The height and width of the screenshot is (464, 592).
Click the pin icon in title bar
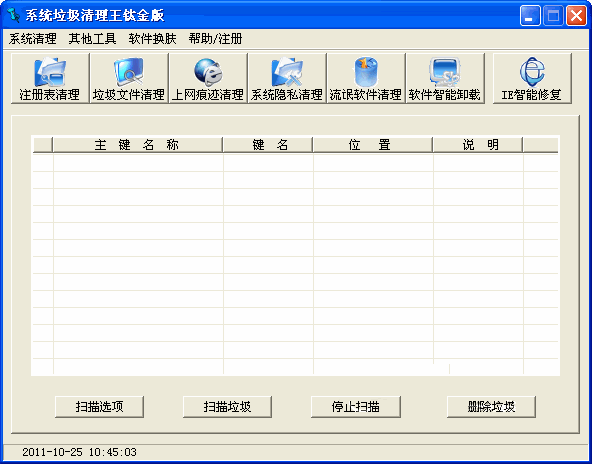point(14,15)
